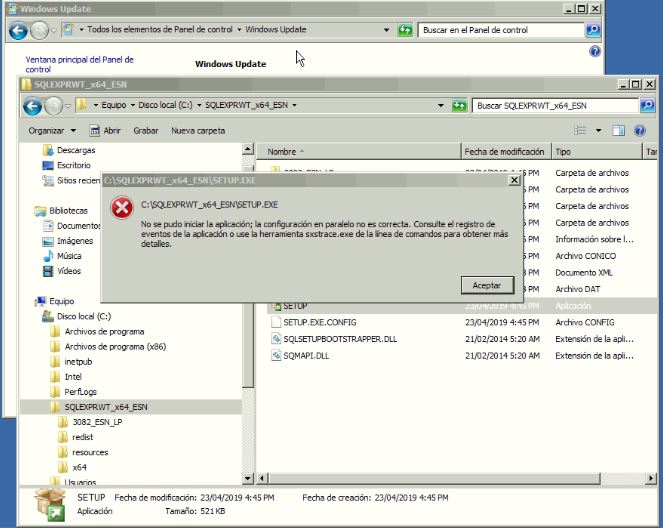Open view options dropdown arrow

pos(598,131)
